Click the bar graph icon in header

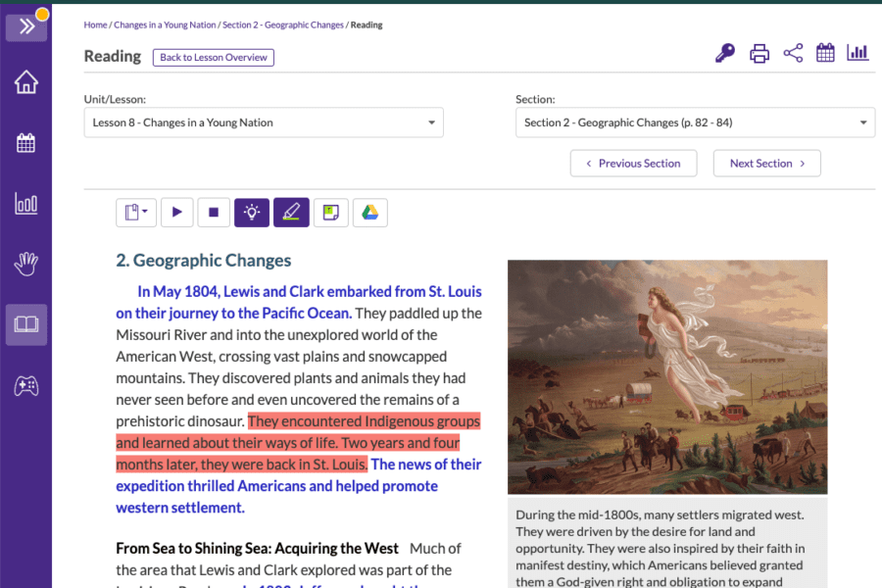point(857,53)
